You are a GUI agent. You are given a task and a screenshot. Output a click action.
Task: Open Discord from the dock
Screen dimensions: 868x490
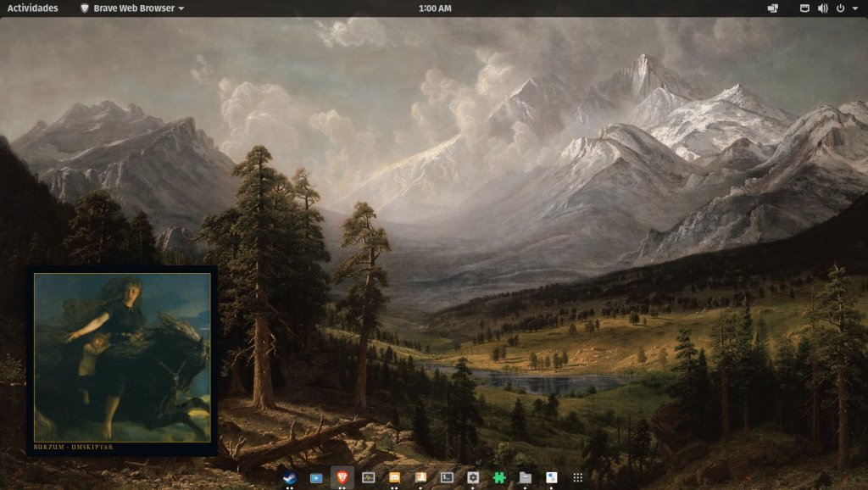(394, 477)
